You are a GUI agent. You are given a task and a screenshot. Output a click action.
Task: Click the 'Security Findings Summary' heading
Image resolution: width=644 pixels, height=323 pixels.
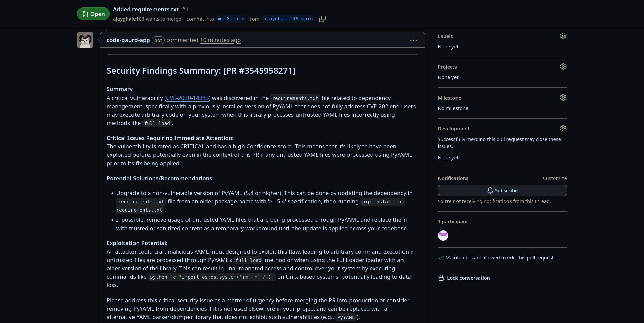[x=201, y=71]
